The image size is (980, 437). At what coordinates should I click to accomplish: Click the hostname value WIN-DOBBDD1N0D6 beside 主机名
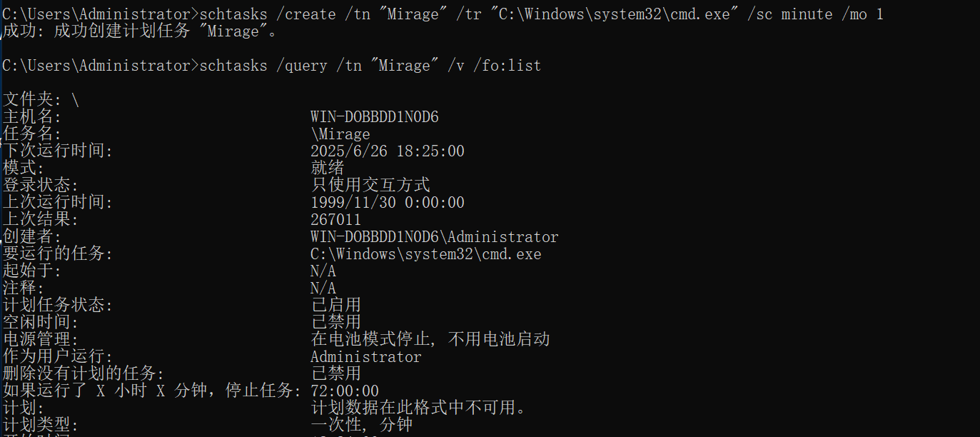pos(374,117)
